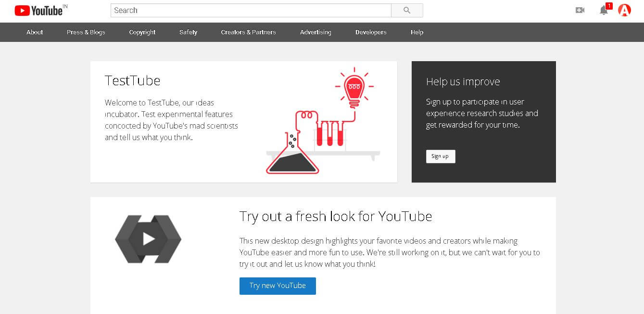Select Safety in the navigation bar
This screenshot has height=314, width=644.
pos(189,32)
